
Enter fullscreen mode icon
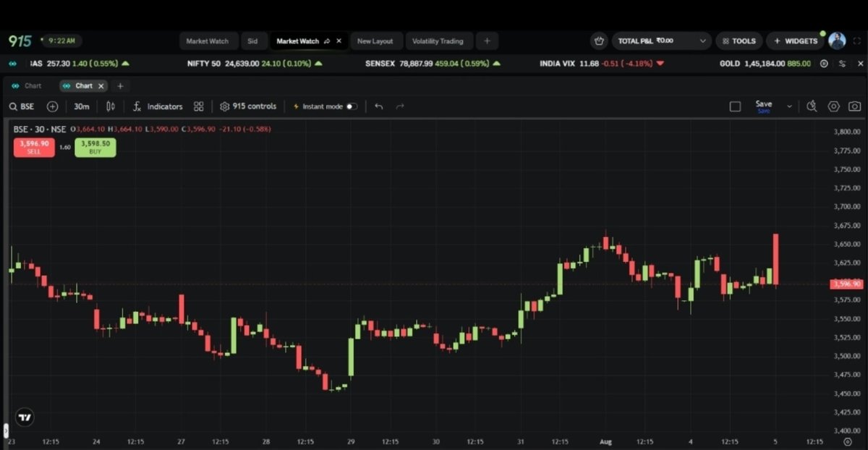(x=856, y=41)
